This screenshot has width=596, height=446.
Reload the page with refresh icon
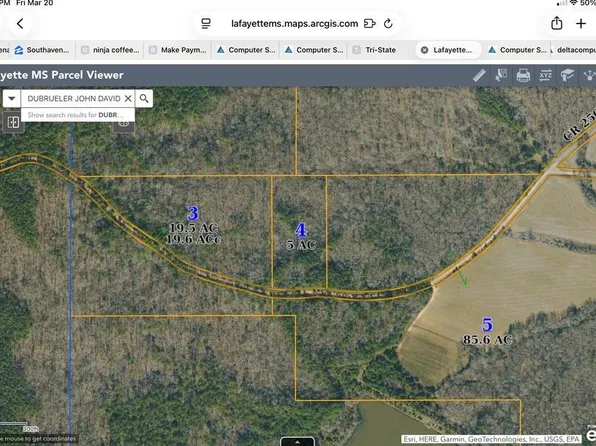[x=388, y=24]
